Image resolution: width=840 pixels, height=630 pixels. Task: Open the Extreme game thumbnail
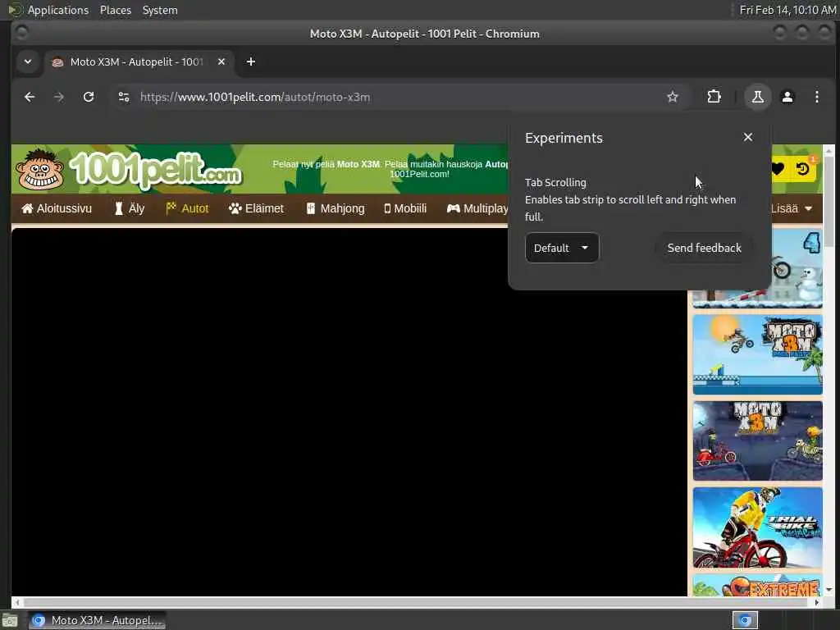coord(757,585)
